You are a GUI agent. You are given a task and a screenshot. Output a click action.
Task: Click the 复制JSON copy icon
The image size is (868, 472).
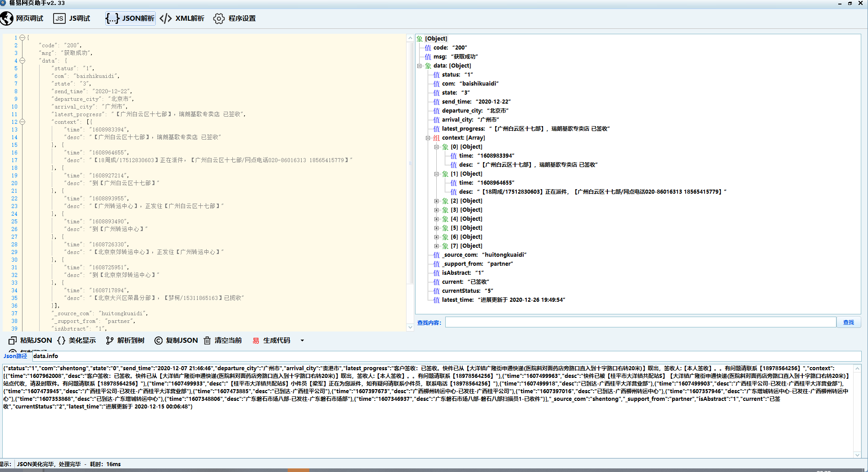pos(158,340)
